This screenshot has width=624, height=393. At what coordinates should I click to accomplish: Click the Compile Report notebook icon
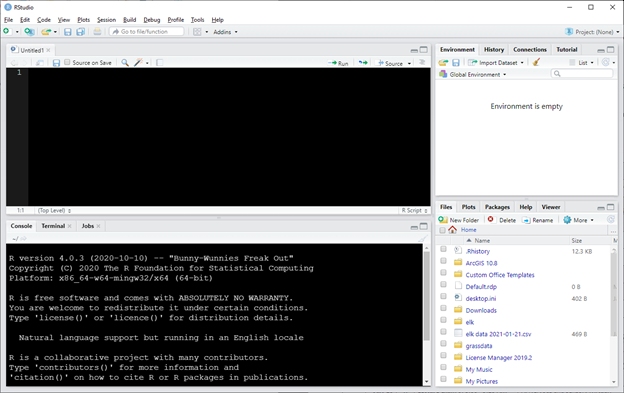click(x=160, y=62)
